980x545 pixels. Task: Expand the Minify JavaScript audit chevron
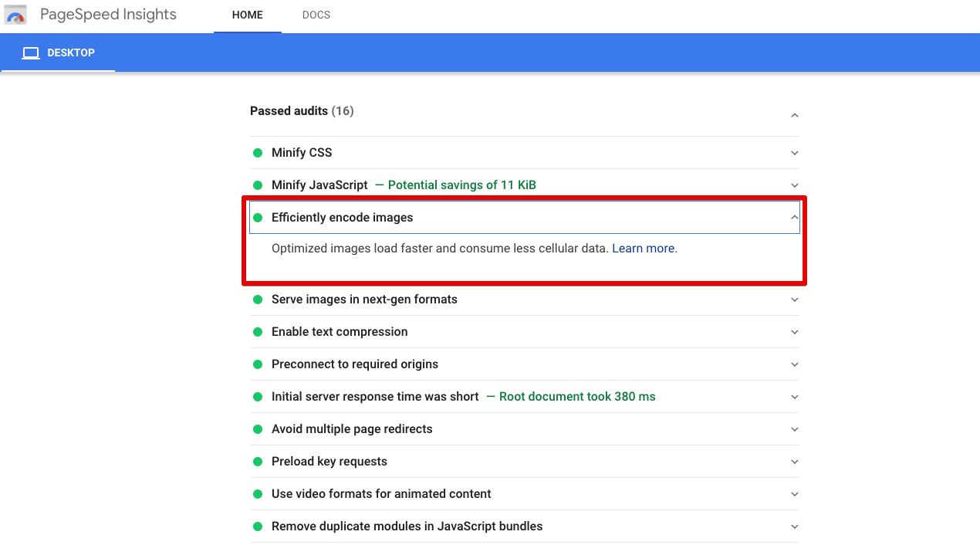[795, 185]
